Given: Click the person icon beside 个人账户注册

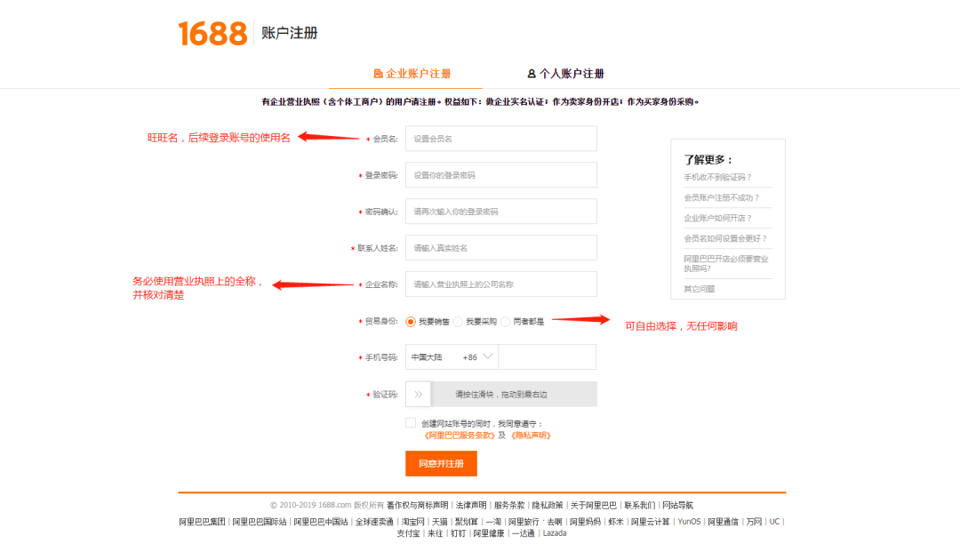Looking at the screenshot, I should (x=532, y=74).
